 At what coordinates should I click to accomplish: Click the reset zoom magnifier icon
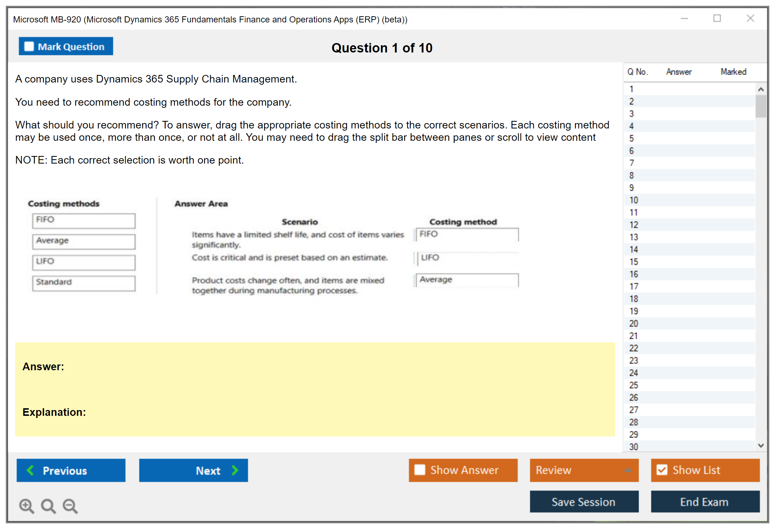pyautogui.click(x=48, y=506)
